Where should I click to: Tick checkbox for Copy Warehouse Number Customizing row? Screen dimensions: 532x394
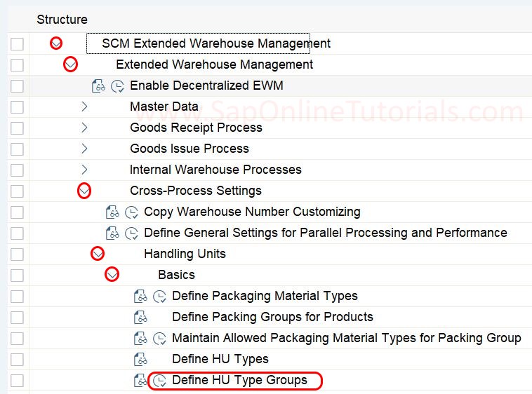(x=17, y=212)
